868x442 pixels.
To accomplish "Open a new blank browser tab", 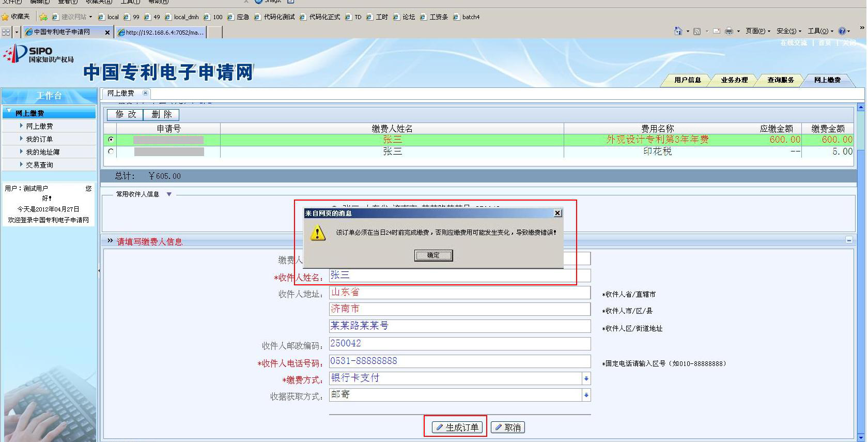I will pyautogui.click(x=215, y=32).
